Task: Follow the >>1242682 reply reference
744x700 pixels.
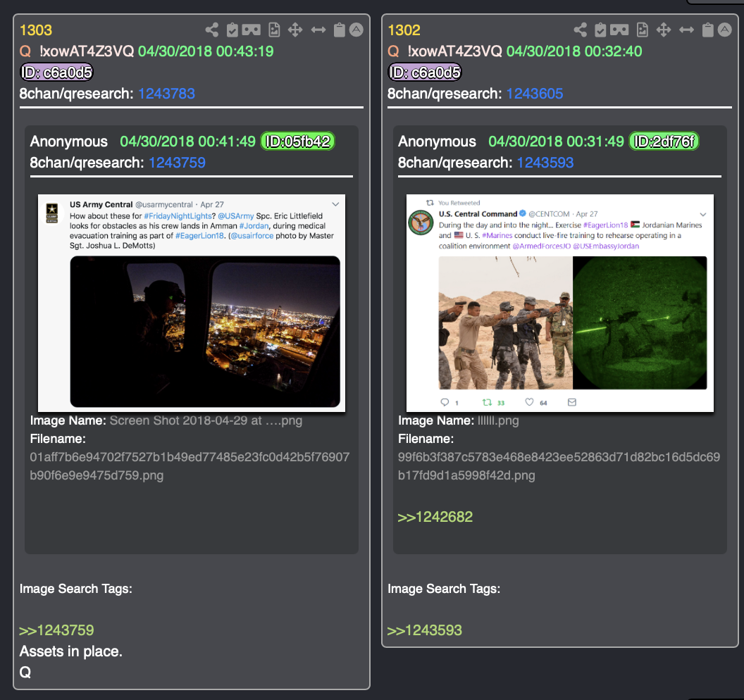Action: point(435,516)
